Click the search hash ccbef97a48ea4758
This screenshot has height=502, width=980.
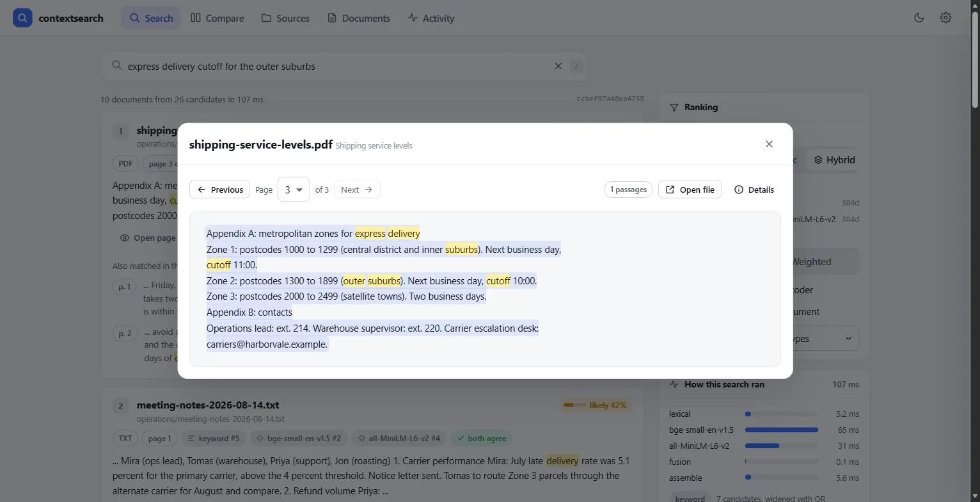(x=610, y=99)
